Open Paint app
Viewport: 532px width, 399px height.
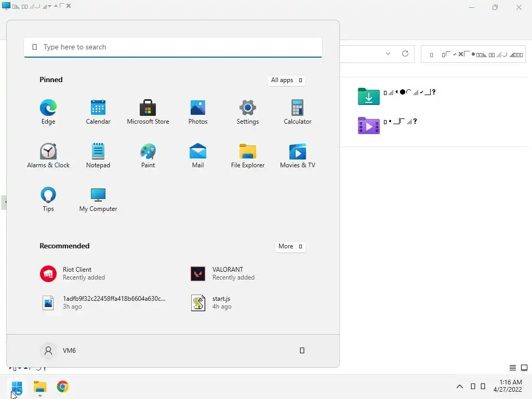click(148, 156)
